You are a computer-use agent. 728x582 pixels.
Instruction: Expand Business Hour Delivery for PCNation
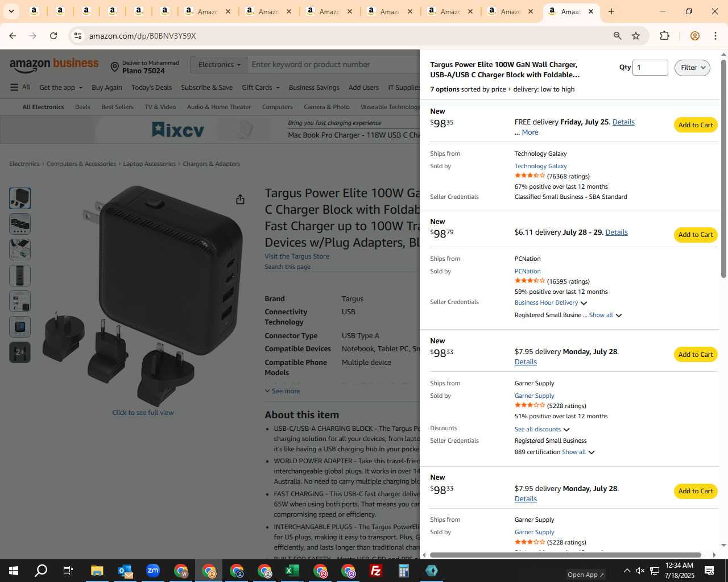[x=551, y=303]
